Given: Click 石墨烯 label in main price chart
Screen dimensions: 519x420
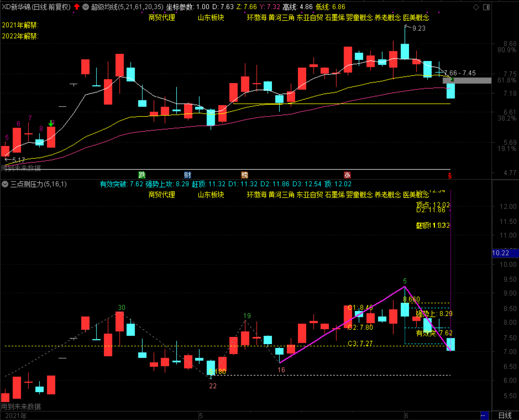Looking at the screenshot, I should pos(334,18).
